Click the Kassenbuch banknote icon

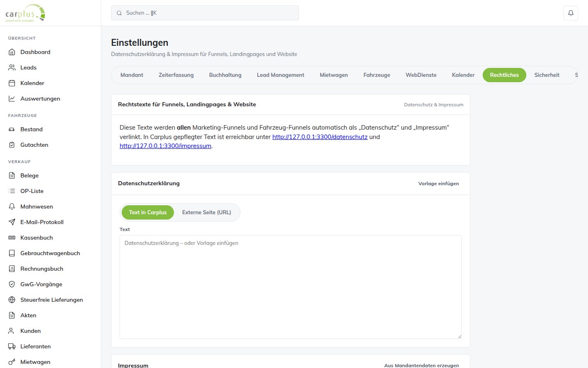coord(12,238)
